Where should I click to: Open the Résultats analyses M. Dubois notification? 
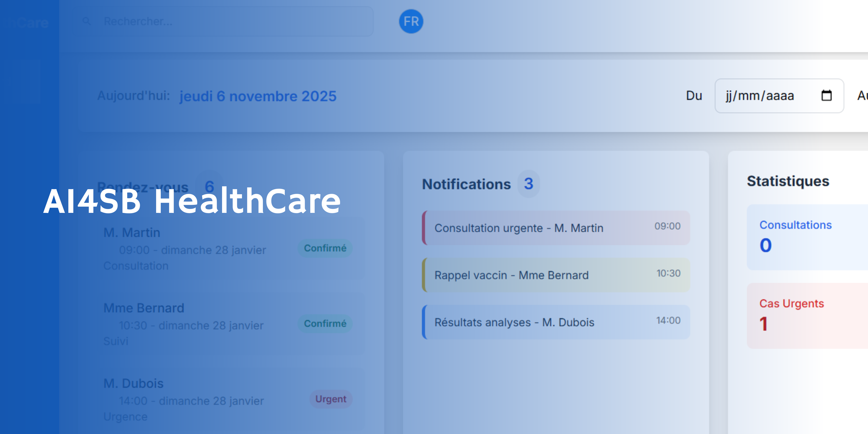(x=556, y=322)
